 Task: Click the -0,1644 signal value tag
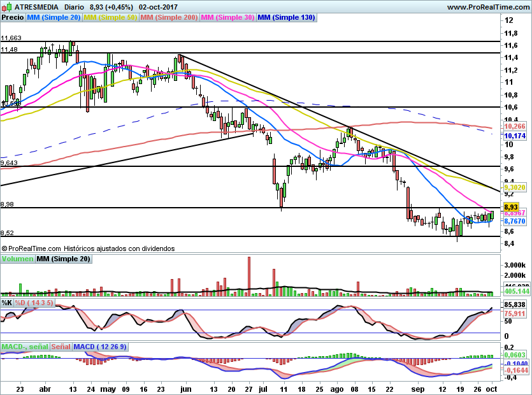(x=515, y=371)
